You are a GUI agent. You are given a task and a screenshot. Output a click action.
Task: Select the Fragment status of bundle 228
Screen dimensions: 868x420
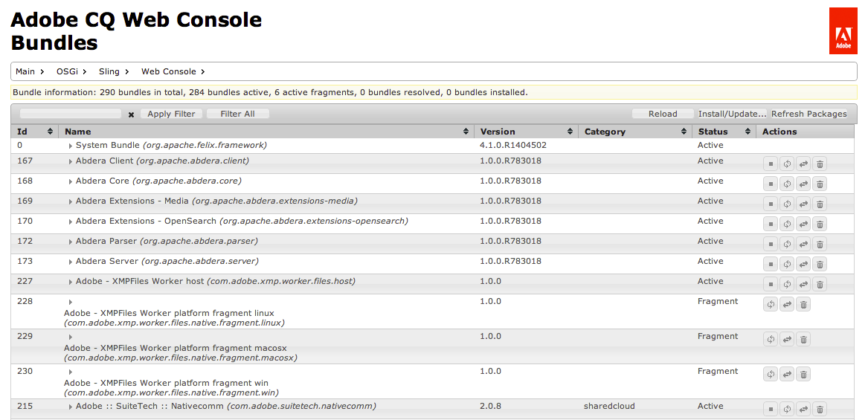718,302
